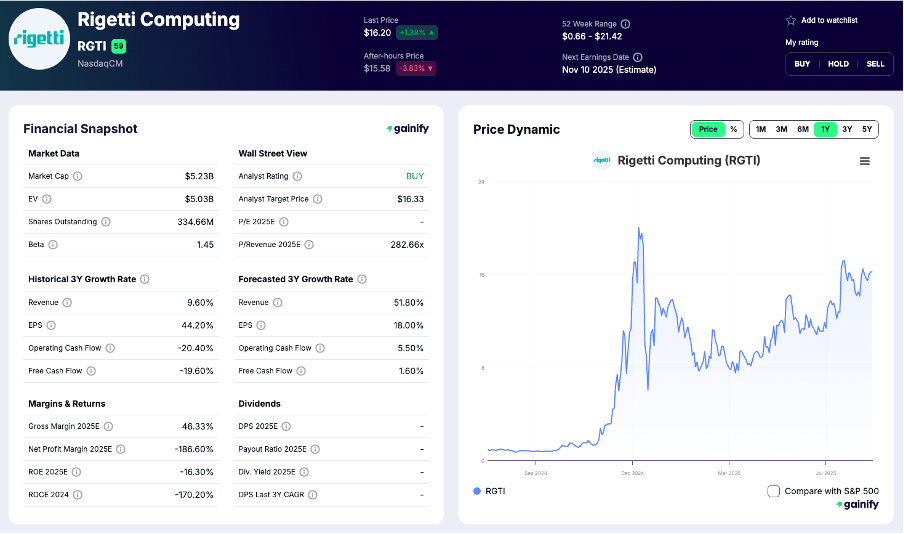Click the P/Revenue value 282.66x
Screen dimensions: 904x534
[407, 245]
